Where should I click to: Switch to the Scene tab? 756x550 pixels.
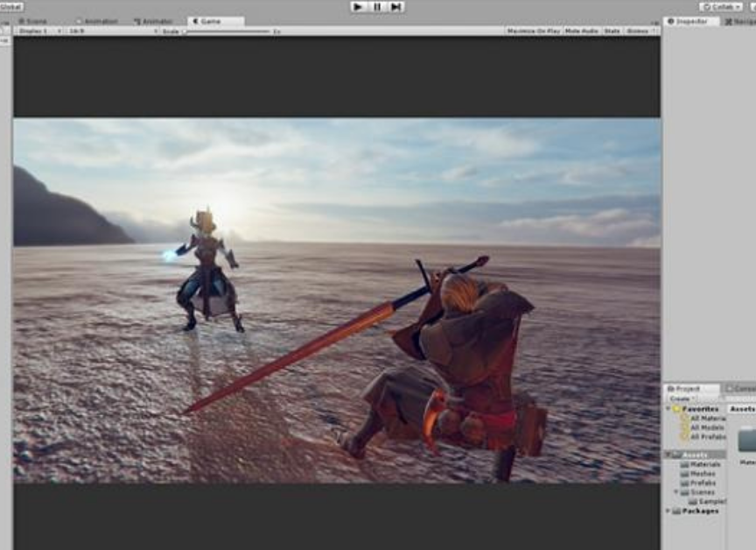pyautogui.click(x=32, y=21)
